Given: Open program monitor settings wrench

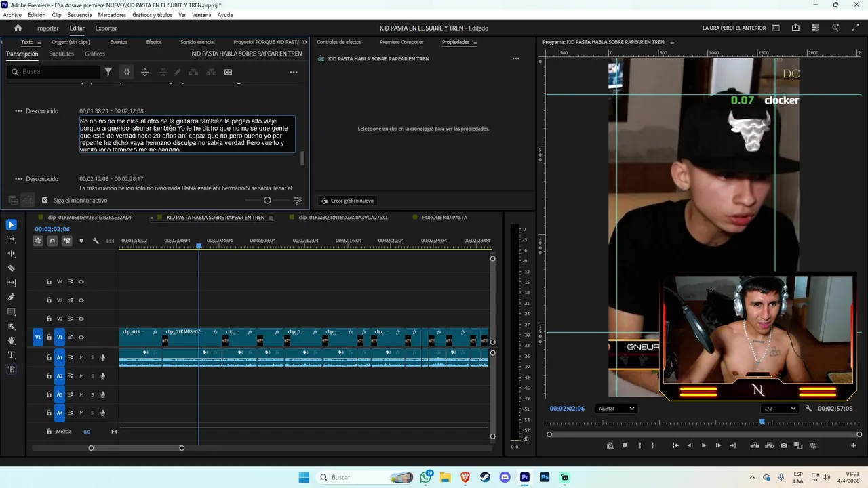Looking at the screenshot, I should coord(809,409).
